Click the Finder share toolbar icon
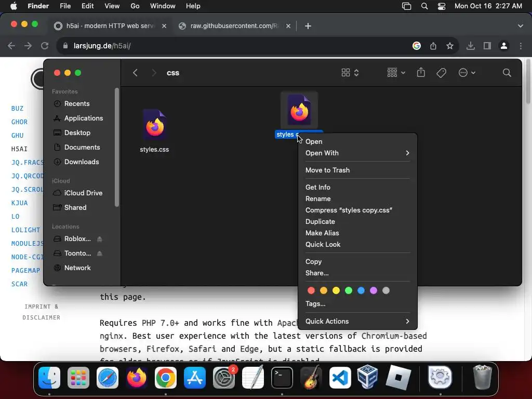 [x=421, y=72]
